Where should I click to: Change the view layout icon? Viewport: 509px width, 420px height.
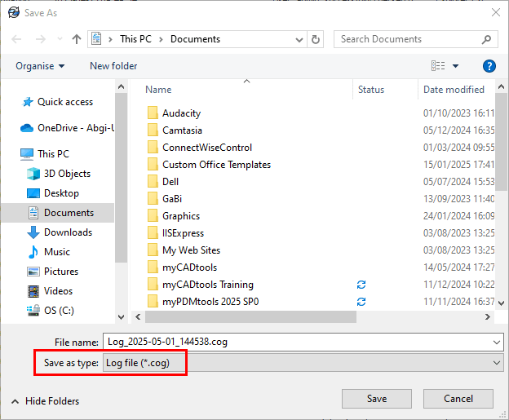pyautogui.click(x=438, y=66)
